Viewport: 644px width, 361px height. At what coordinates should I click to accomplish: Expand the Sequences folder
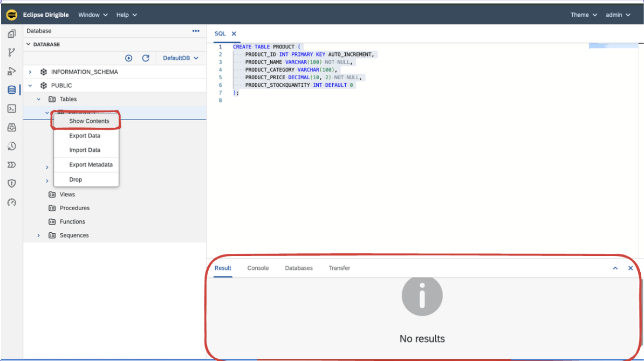(38, 235)
